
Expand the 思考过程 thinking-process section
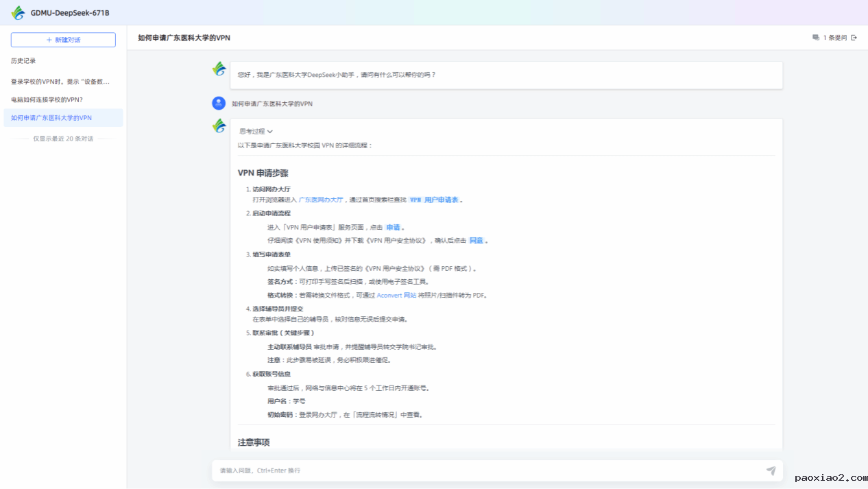(x=256, y=131)
